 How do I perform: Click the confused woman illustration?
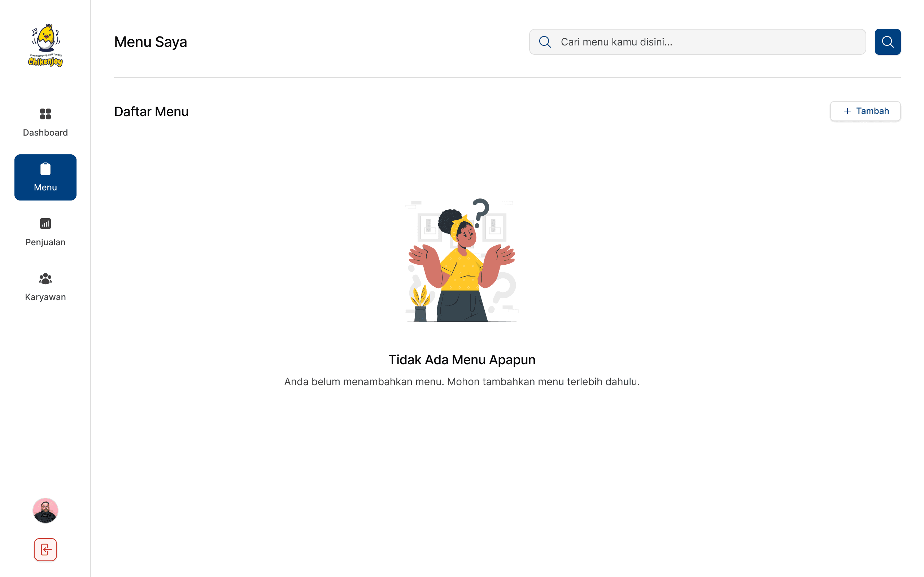coord(462,260)
